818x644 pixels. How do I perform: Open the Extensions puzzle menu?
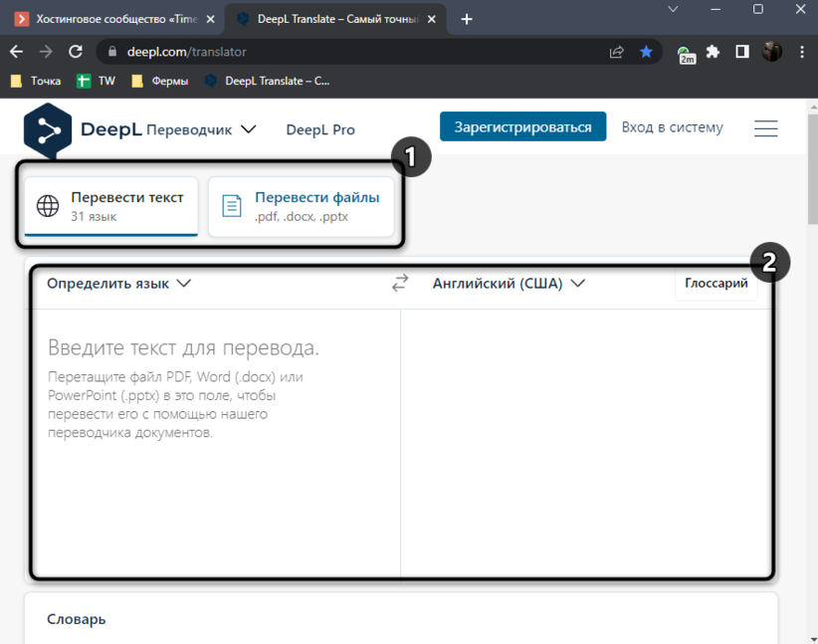tap(713, 52)
